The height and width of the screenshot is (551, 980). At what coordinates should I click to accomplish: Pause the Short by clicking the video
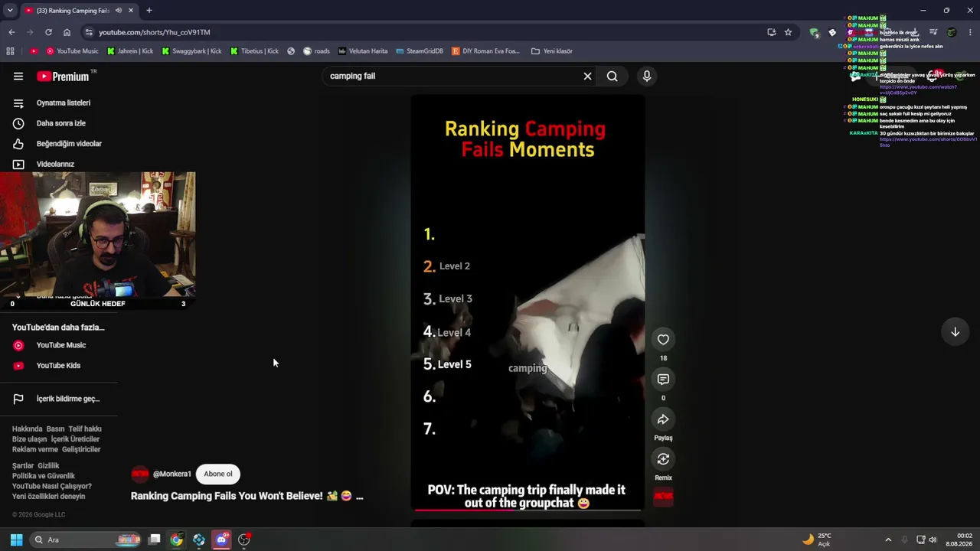click(528, 302)
